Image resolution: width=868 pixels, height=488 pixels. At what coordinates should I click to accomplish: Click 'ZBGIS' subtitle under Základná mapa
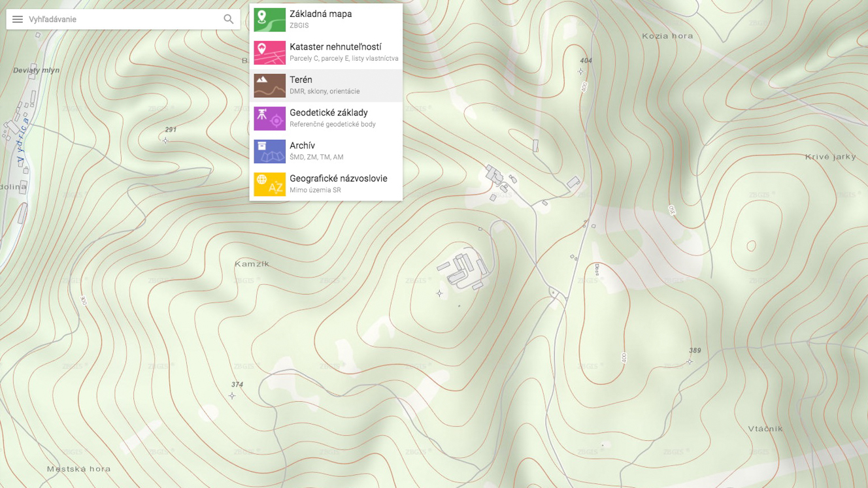299,25
